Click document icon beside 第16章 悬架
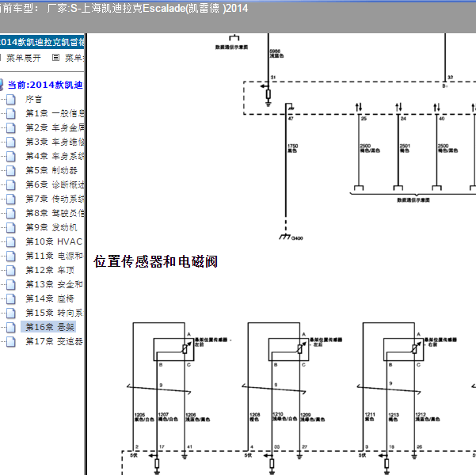Screen dimensions: 476x475 tap(11, 328)
